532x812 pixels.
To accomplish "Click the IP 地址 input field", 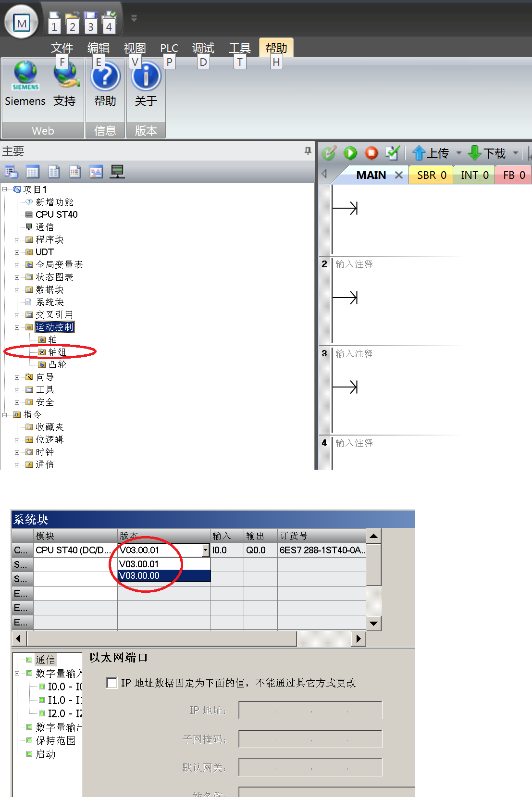I will pos(310,711).
